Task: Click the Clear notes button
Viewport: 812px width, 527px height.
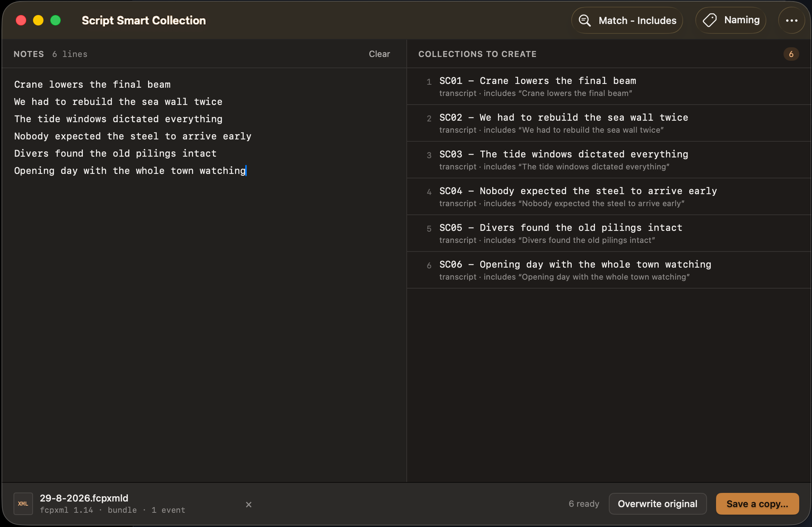Action: click(x=379, y=54)
